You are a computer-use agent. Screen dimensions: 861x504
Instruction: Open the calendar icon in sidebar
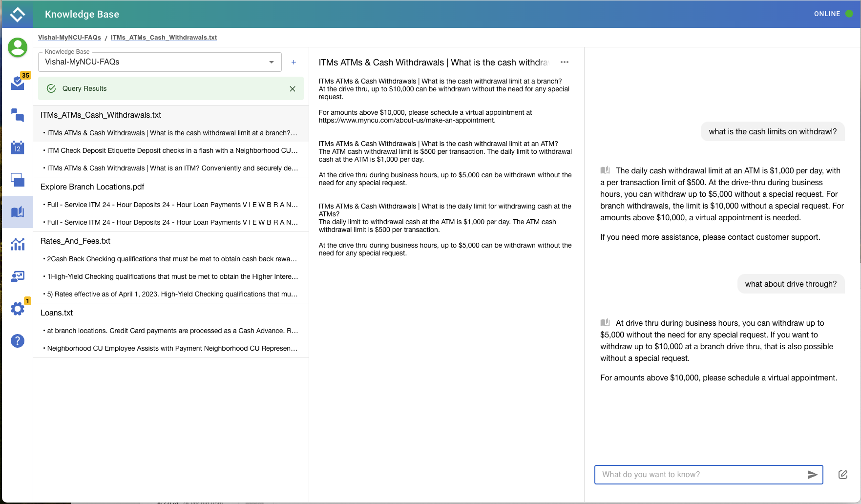coord(18,147)
